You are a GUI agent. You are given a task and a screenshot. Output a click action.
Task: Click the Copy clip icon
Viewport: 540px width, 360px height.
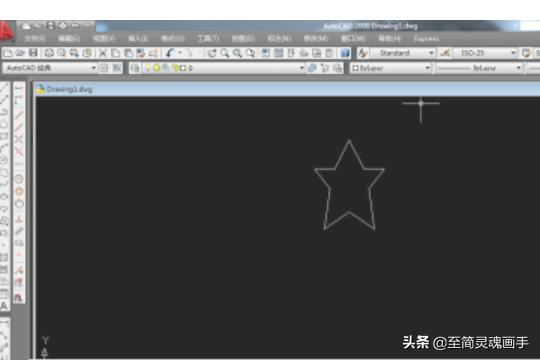(x=116, y=53)
